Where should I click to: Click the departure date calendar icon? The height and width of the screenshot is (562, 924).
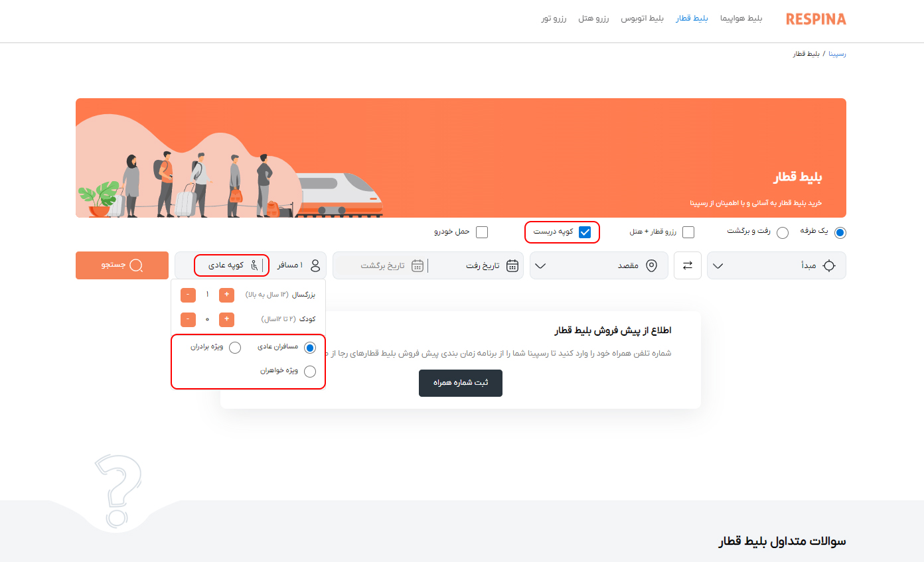[x=512, y=265]
